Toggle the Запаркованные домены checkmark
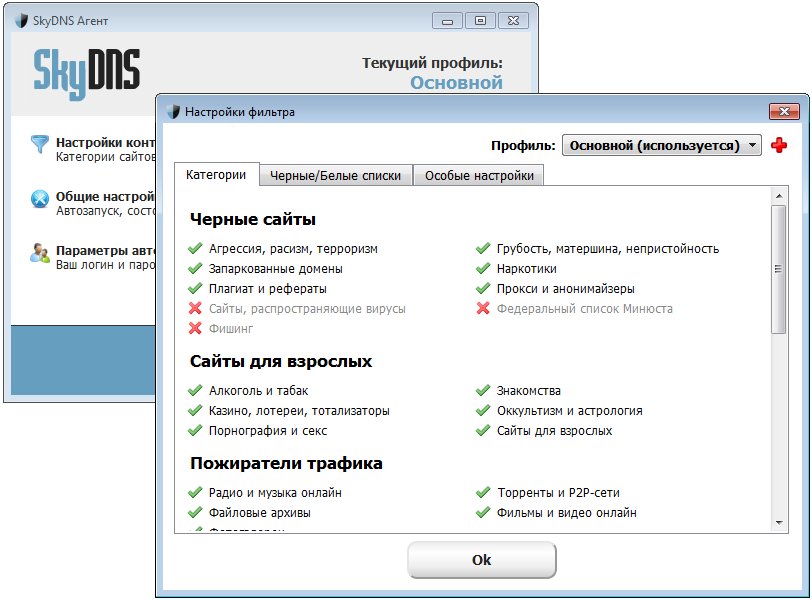Viewport: 812px width, 600px height. coord(195,269)
